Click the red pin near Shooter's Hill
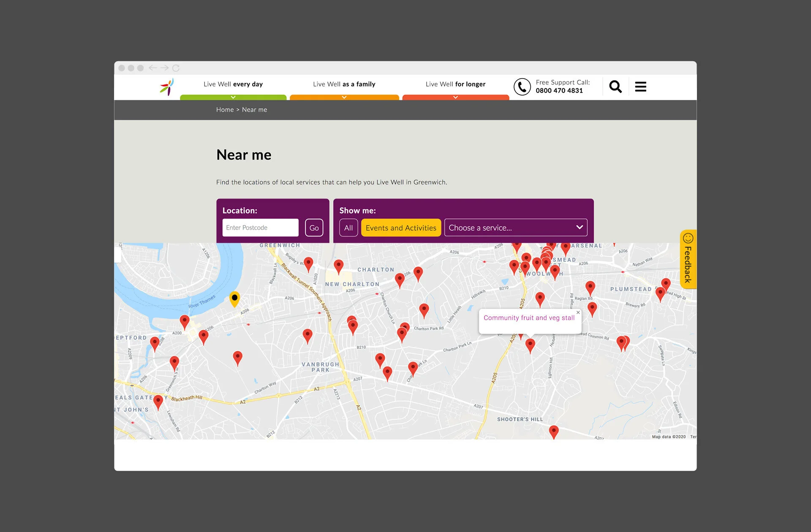811x532 pixels. click(x=553, y=432)
